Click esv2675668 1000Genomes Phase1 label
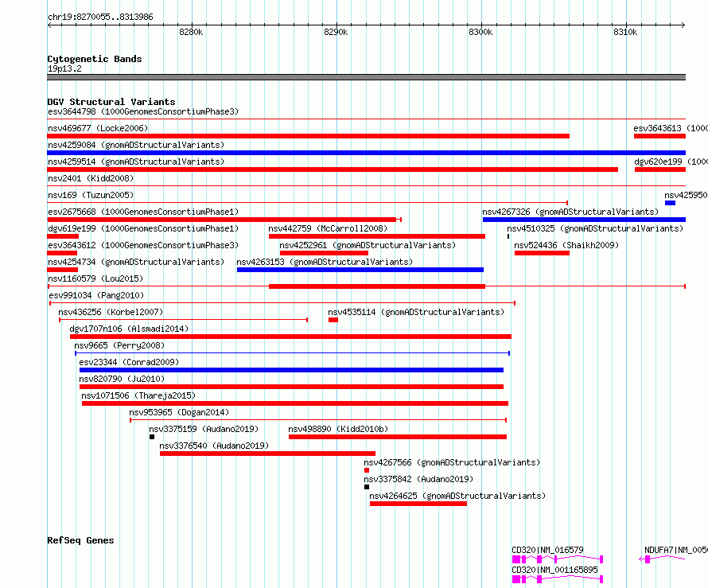708x588 pixels. [x=143, y=212]
